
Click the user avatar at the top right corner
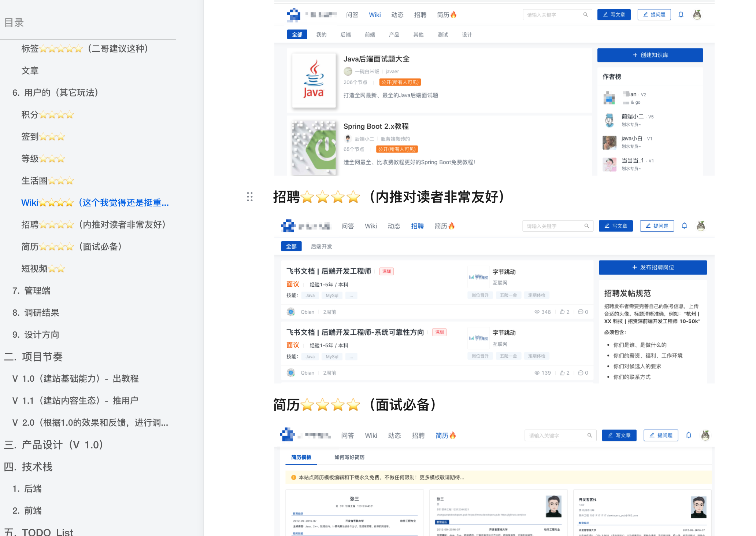697,15
